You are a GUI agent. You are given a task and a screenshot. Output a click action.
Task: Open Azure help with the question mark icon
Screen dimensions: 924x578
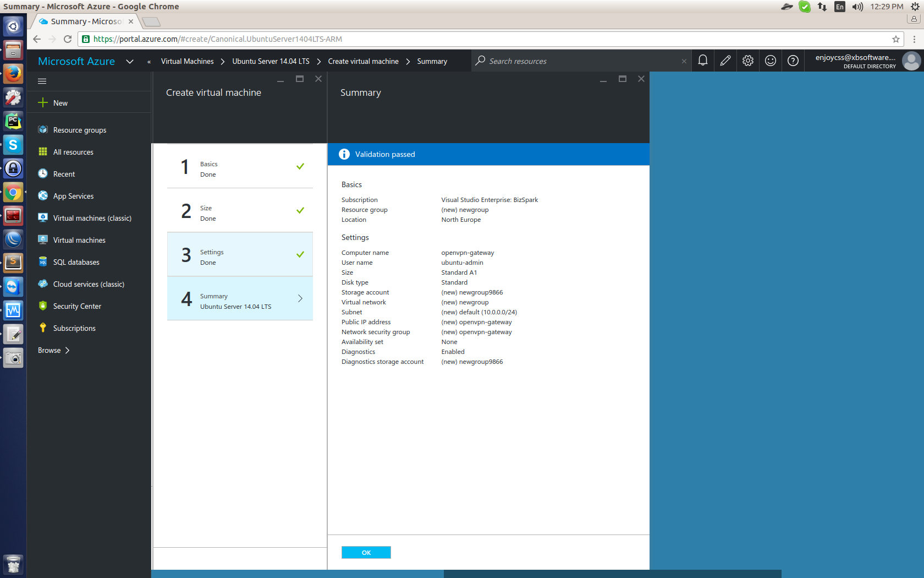point(793,61)
